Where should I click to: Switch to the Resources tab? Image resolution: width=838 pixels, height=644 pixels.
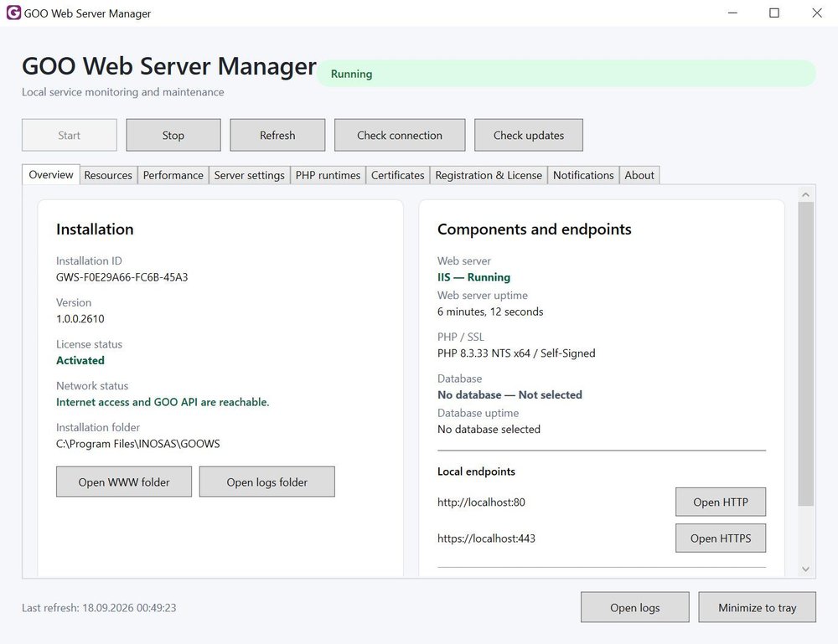[x=108, y=175]
